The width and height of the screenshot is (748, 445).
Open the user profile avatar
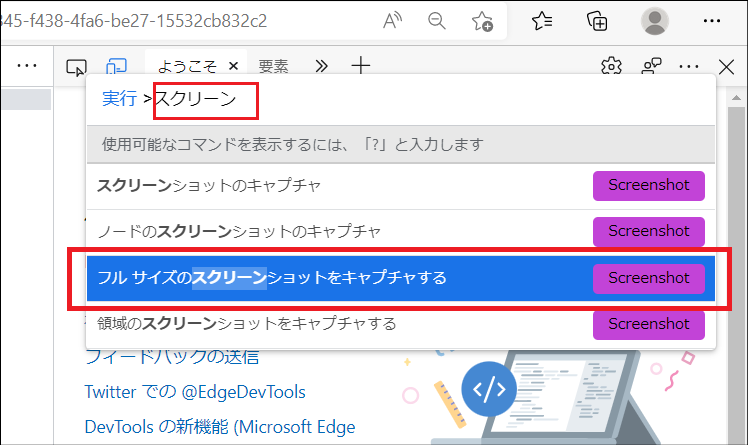coord(654,21)
